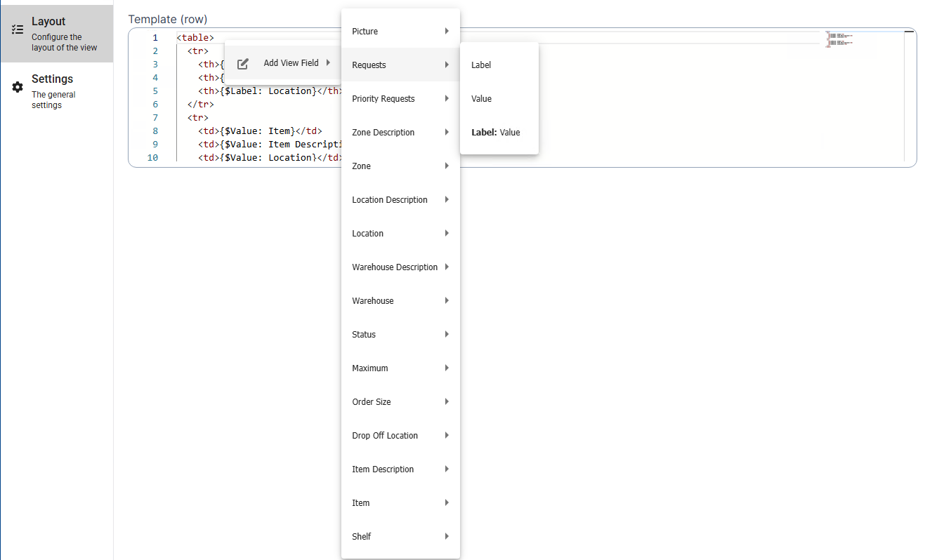Viewport: 925px width, 560px height.
Task: Expand the Order Size submenu arrow
Action: click(x=447, y=401)
